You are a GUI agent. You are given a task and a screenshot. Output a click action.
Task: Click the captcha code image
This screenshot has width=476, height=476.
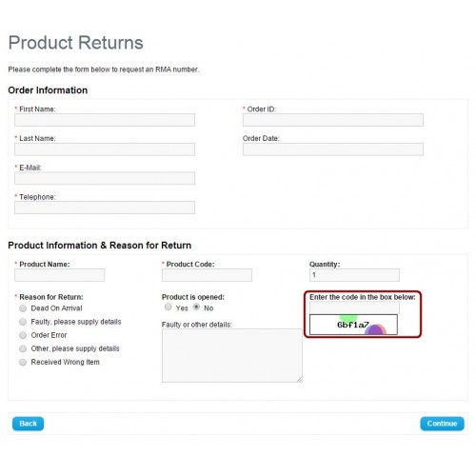tap(353, 325)
